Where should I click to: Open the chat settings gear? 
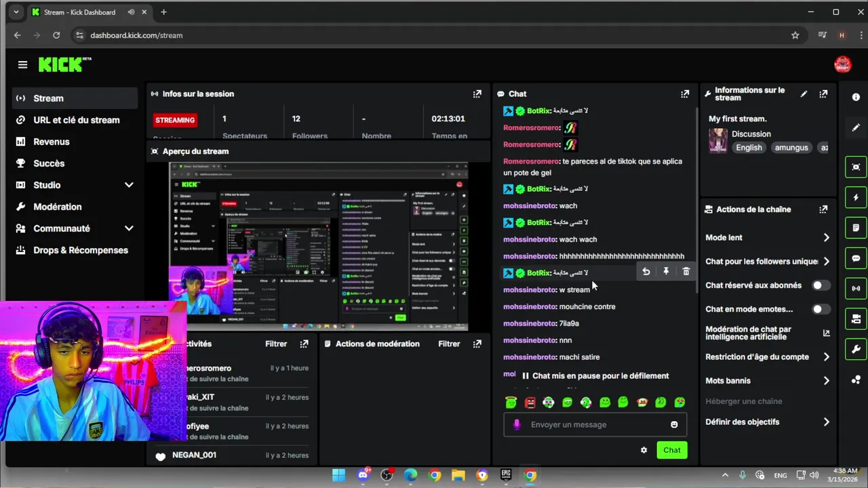(644, 450)
